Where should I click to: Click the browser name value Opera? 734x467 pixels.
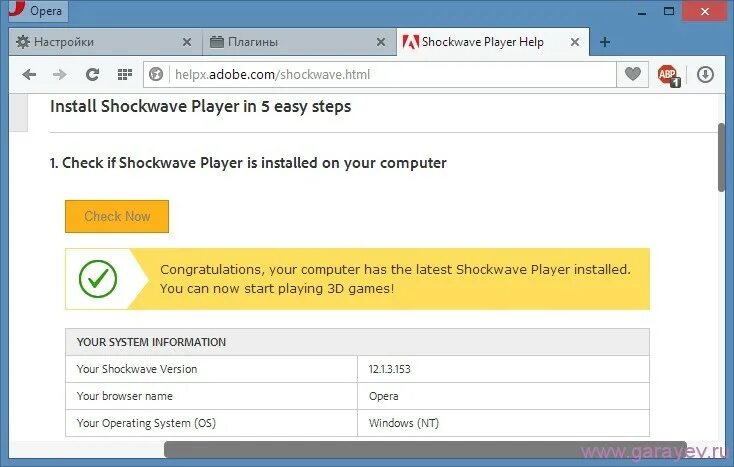383,396
